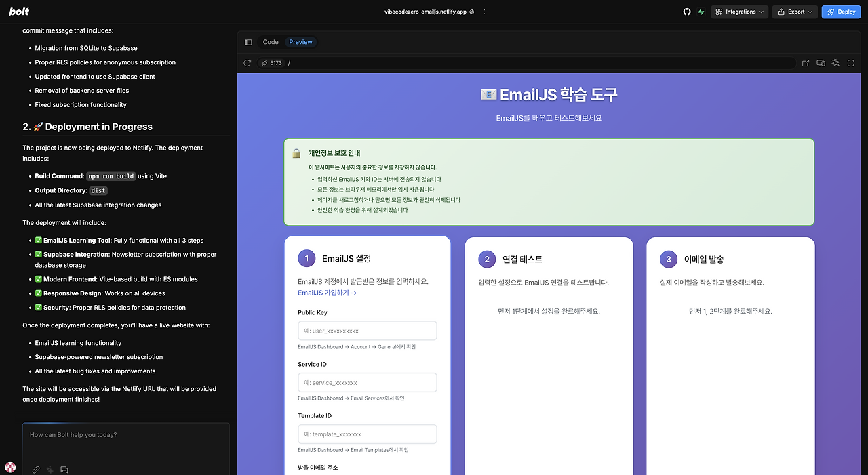
Task: Open the bolt logo home link
Action: [x=19, y=12]
